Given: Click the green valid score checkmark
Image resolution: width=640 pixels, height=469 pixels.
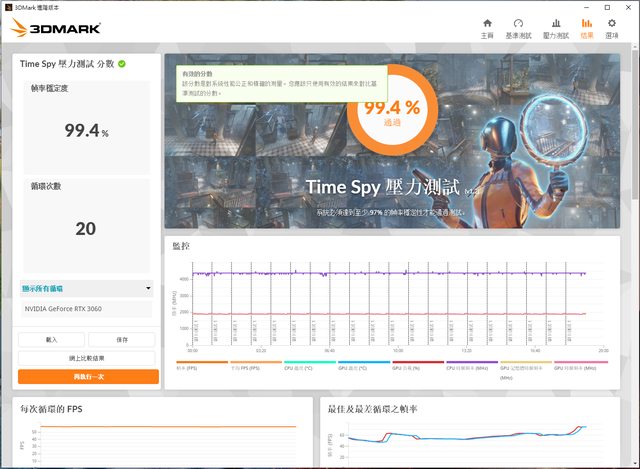Looking at the screenshot, I should tap(122, 64).
